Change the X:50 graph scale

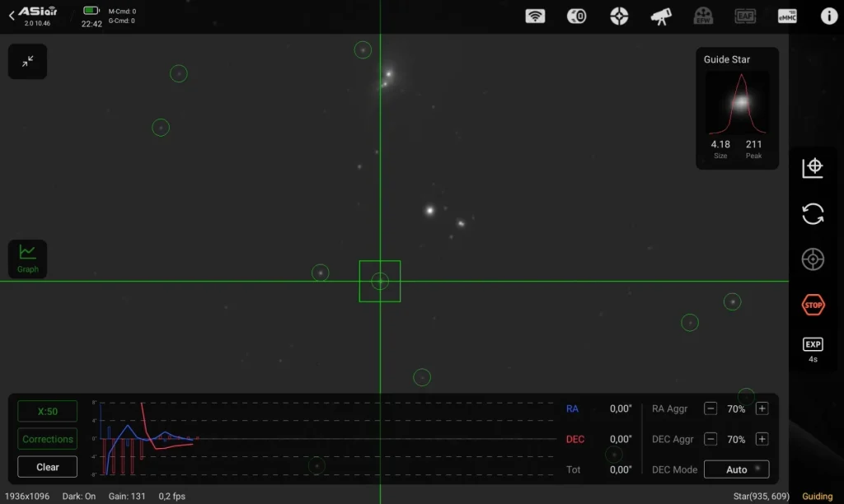click(48, 411)
